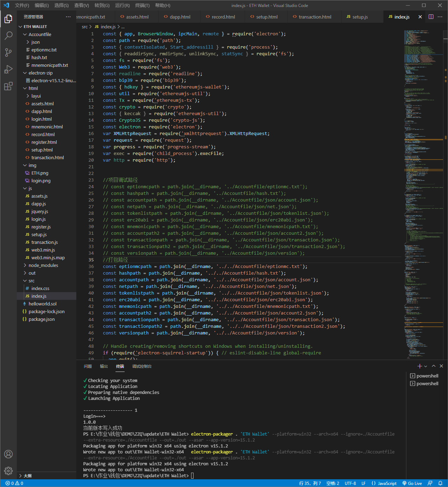The height and width of the screenshot is (487, 448).
Task: Collapse the img folder
Action: tap(47, 165)
